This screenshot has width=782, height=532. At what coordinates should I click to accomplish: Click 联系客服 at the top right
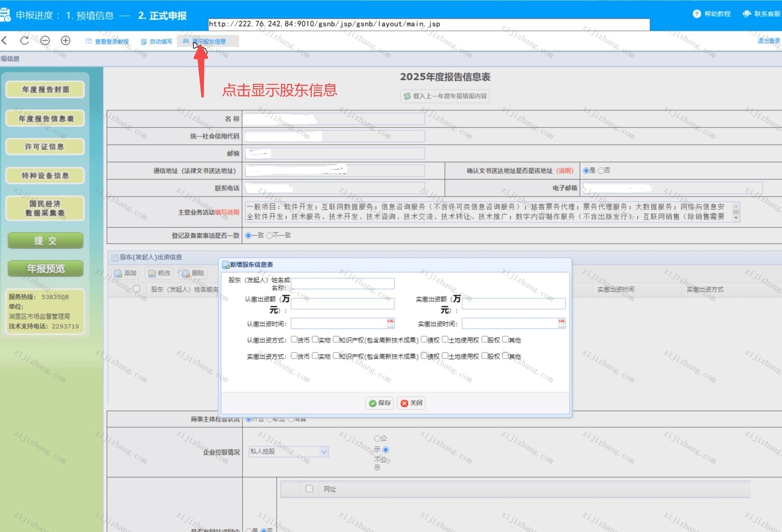pyautogui.click(x=762, y=14)
